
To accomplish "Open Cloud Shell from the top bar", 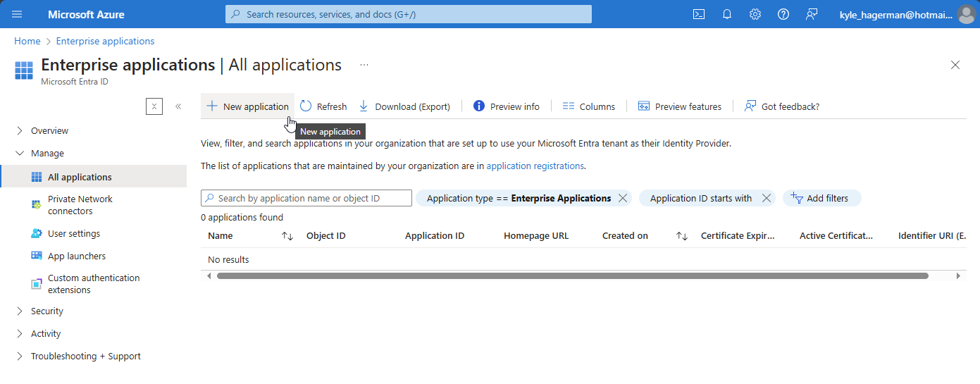I will pyautogui.click(x=699, y=14).
